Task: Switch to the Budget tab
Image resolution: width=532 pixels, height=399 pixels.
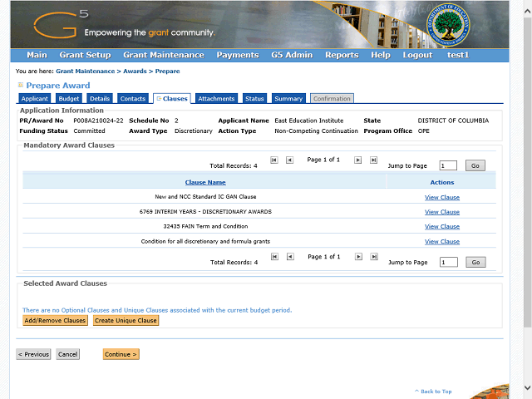Action: 69,99
